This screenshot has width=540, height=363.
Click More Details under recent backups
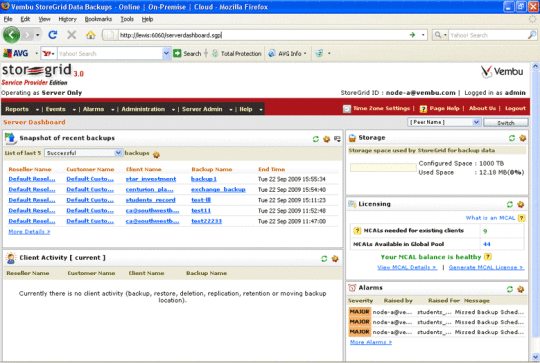coord(29,232)
